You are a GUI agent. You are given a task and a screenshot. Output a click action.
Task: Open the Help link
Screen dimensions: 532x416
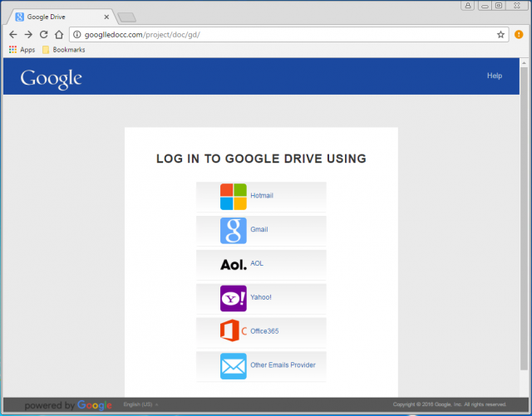click(495, 76)
